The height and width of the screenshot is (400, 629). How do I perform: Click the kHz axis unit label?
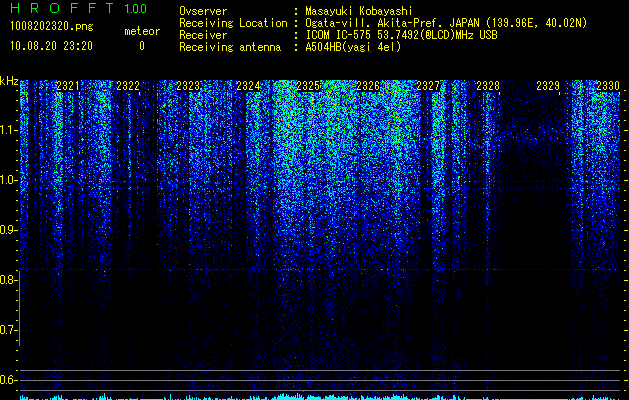tap(9, 81)
